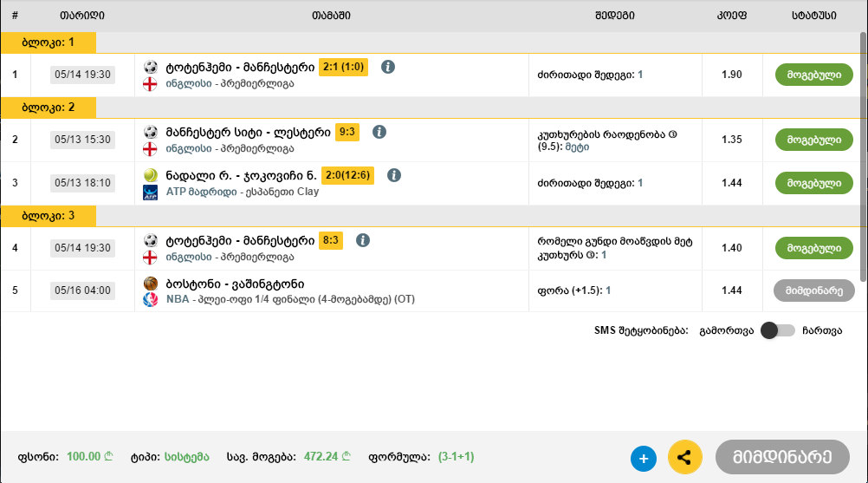Open info icon for ნადალი - ჯოკოვიჩი match

[394, 175]
